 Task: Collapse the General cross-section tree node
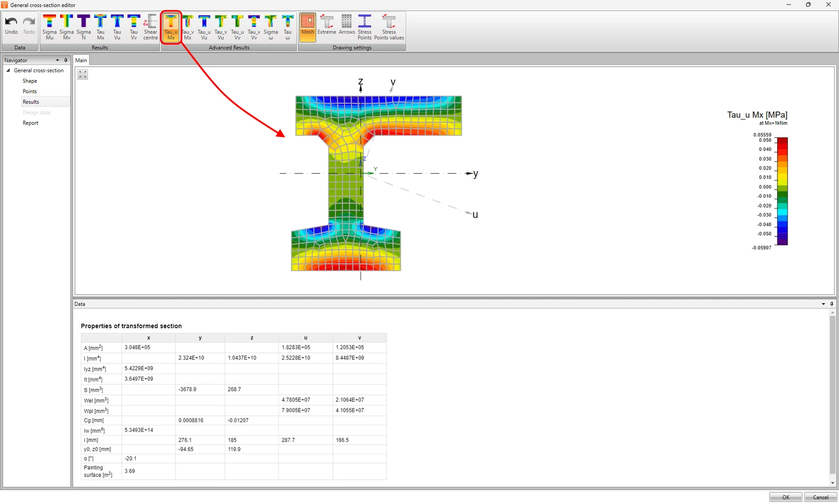tap(8, 70)
